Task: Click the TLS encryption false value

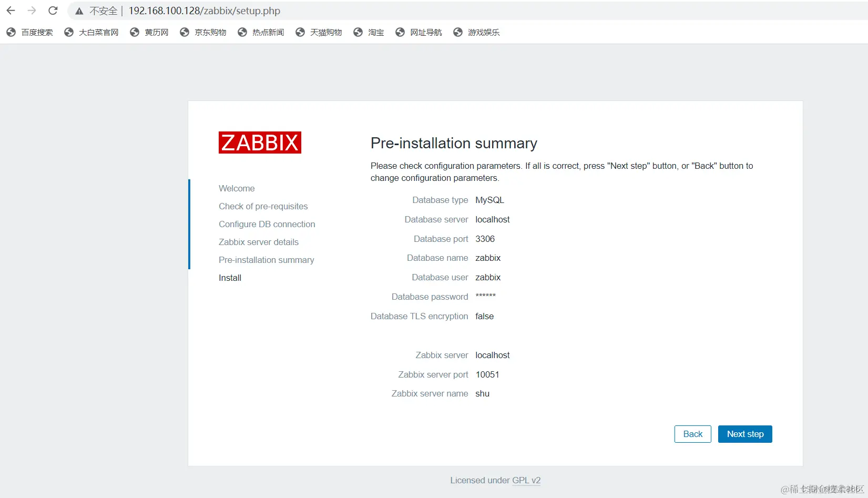Action: click(484, 316)
